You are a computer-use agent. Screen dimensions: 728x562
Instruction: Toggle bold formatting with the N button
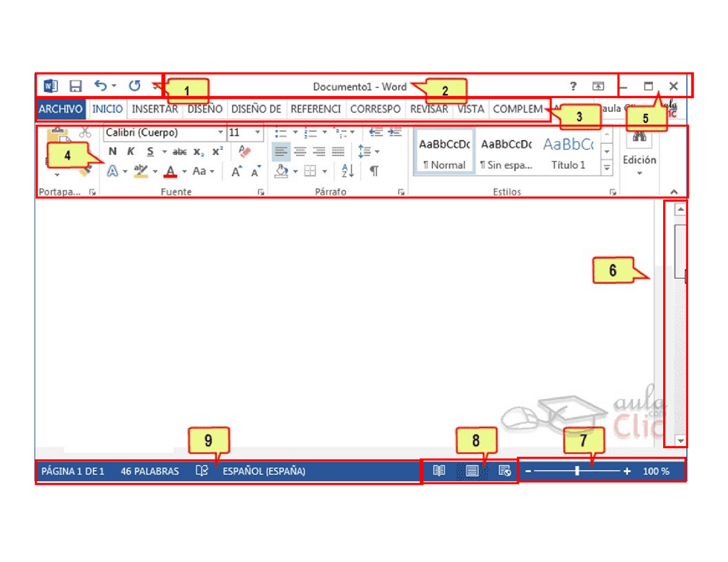[x=112, y=152]
